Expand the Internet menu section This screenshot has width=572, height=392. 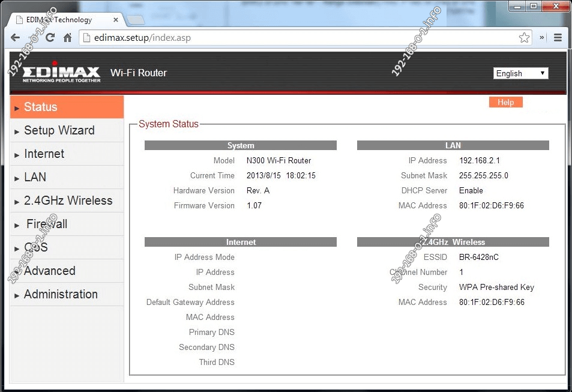pyautogui.click(x=44, y=154)
